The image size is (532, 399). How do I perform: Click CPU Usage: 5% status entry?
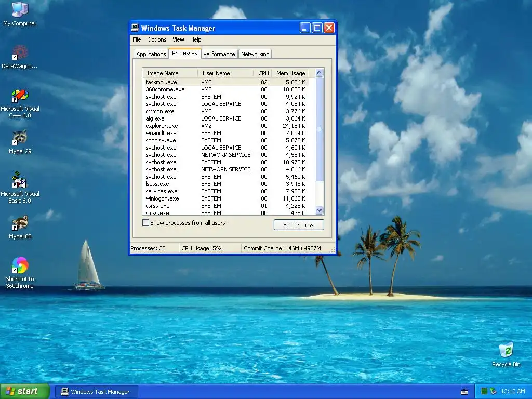click(x=202, y=248)
